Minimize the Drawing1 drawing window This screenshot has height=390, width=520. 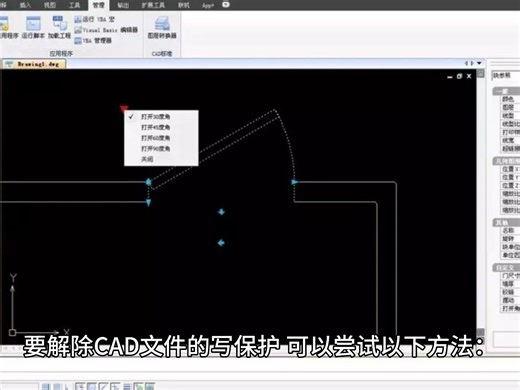point(450,77)
